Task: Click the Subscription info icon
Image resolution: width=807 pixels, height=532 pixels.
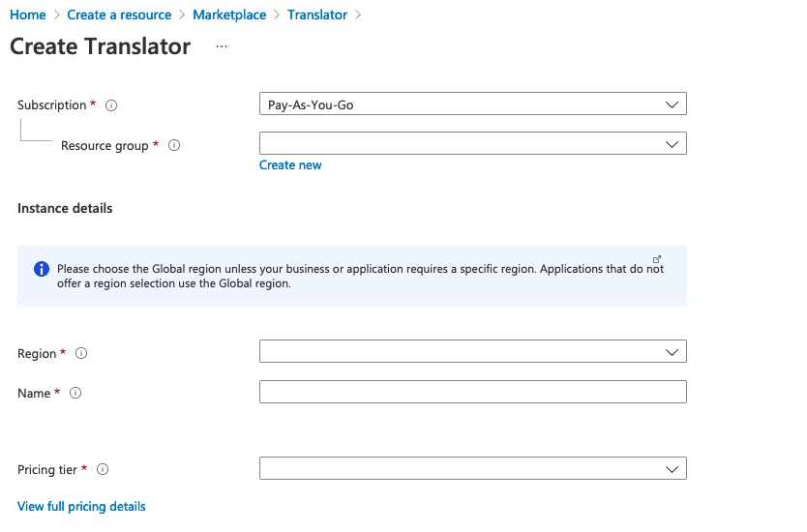Action: point(111,105)
